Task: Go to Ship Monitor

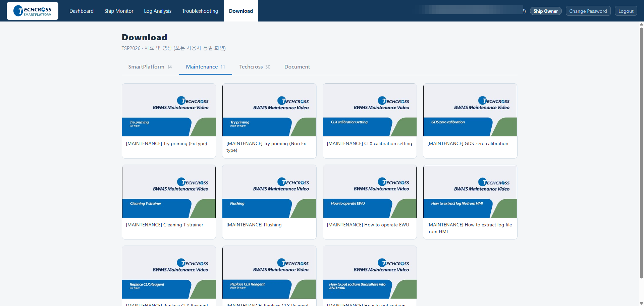Action: pyautogui.click(x=119, y=11)
